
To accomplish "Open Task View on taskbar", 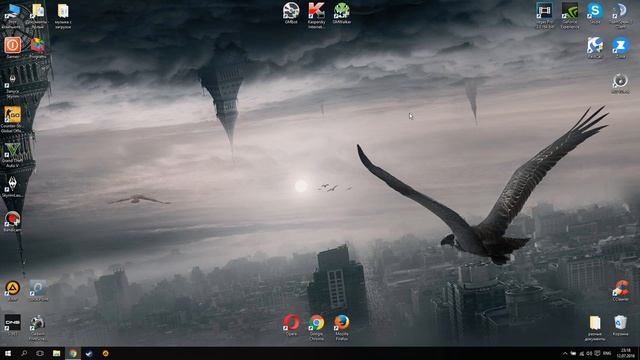I will click(x=40, y=353).
